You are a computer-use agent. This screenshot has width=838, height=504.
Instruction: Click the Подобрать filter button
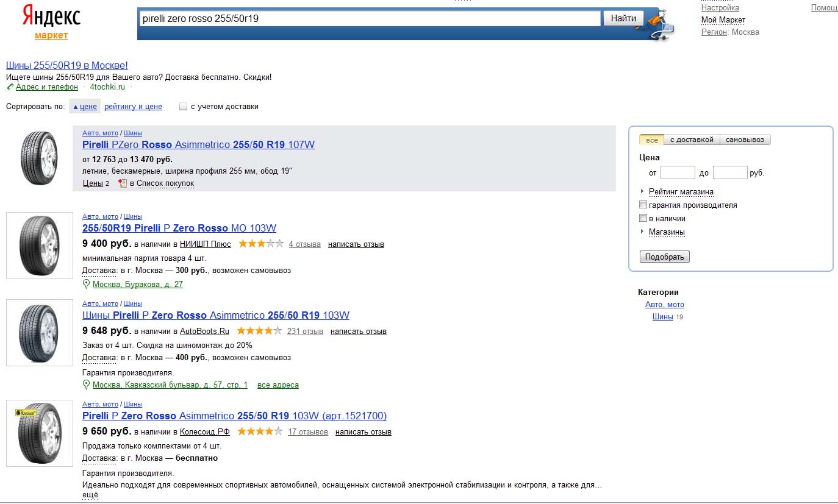coord(665,257)
